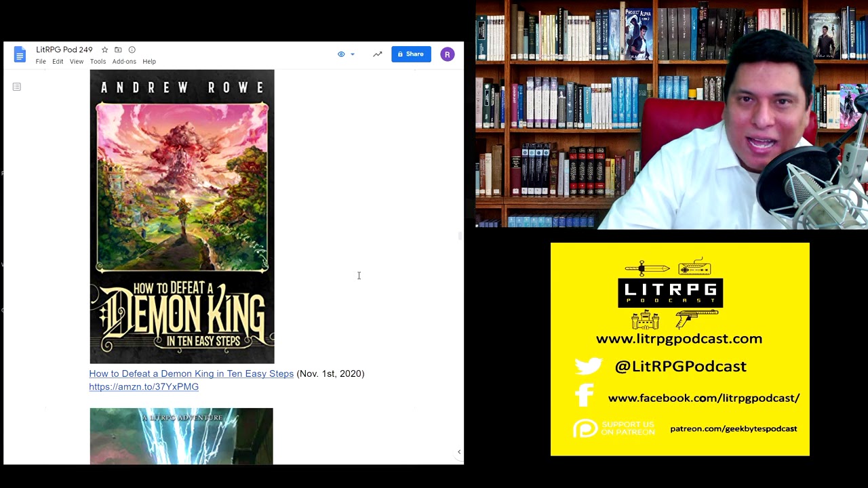Open the Tools menu
This screenshot has width=868, height=488.
[98, 62]
